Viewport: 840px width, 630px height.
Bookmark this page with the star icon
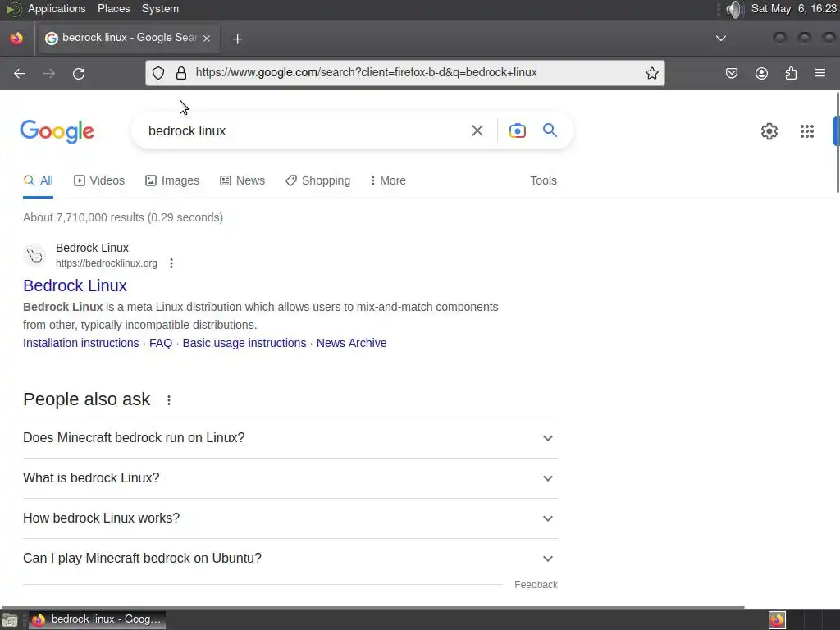(x=652, y=73)
